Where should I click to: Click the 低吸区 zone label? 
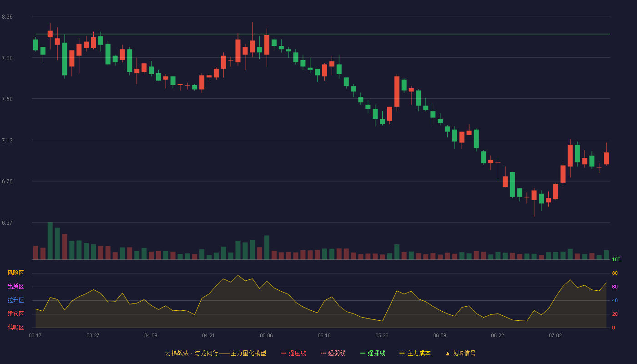coord(15,327)
